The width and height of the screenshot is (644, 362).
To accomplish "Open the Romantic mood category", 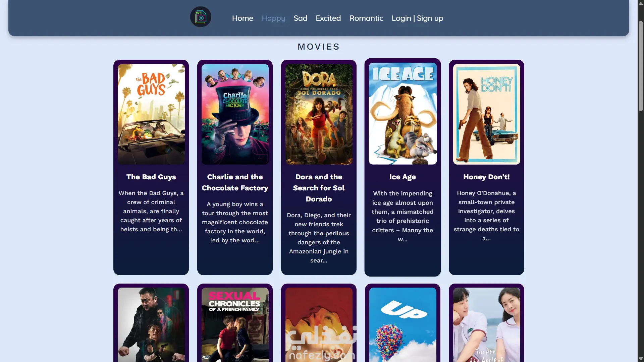I will point(366,18).
